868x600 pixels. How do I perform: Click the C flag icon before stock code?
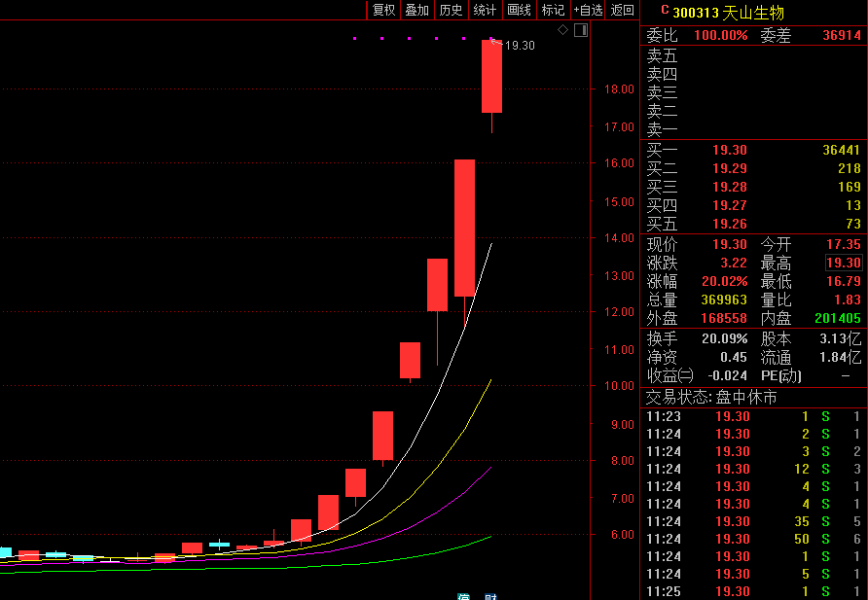pyautogui.click(x=665, y=10)
